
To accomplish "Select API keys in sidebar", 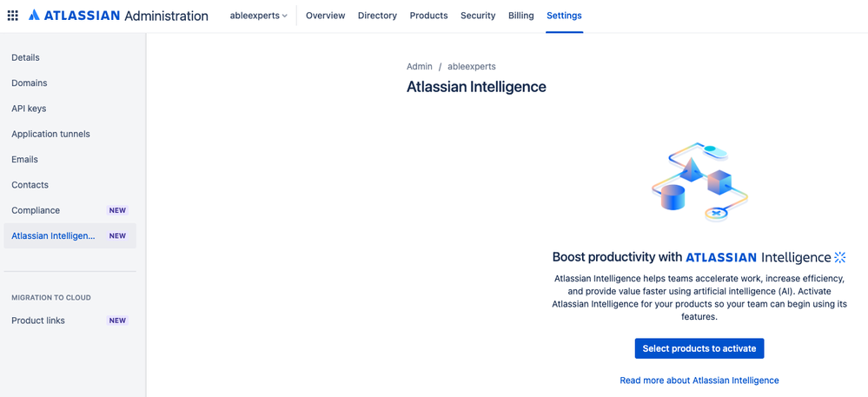I will [70, 109].
